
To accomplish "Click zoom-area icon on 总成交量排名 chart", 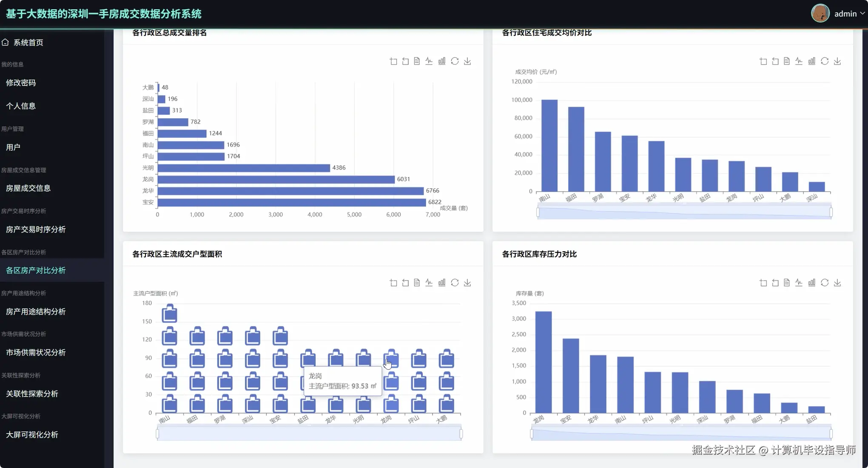I will pyautogui.click(x=393, y=61).
